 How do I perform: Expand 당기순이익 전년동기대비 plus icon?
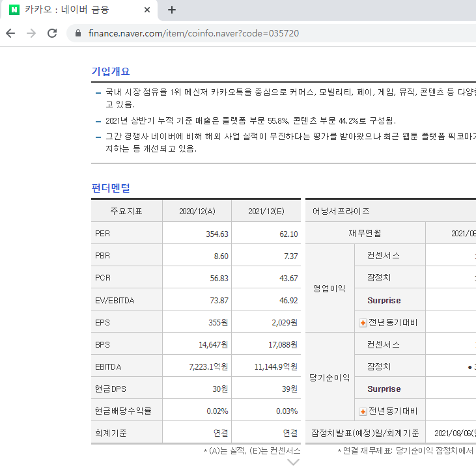(363, 411)
